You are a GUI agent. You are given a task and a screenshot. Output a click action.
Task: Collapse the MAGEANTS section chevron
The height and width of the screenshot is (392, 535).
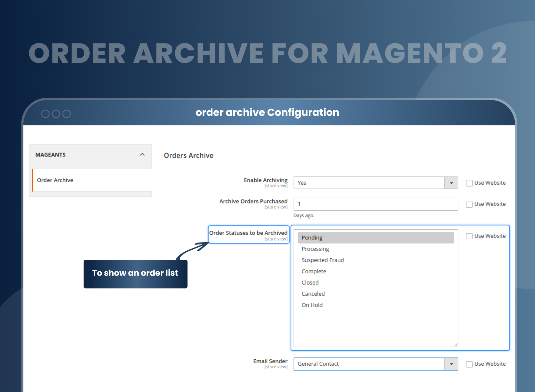click(x=142, y=155)
